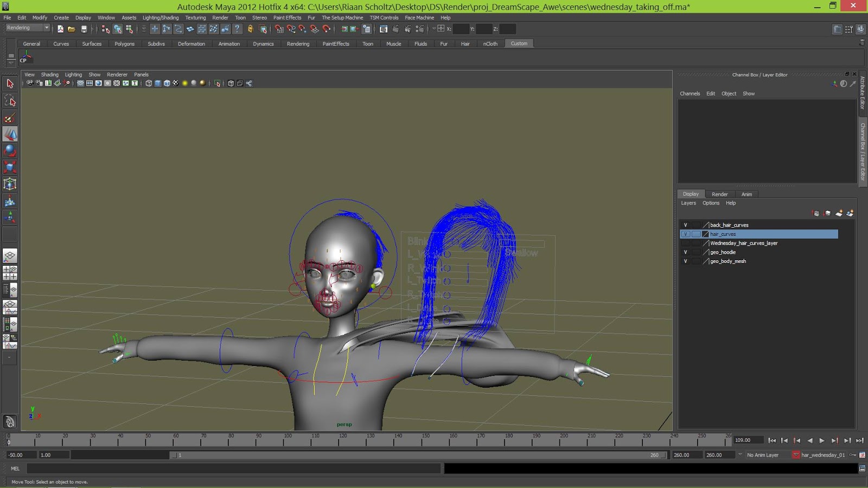Screen dimensions: 868x488
Task: Open the anim layer dropdown arrow
Action: pos(740,455)
